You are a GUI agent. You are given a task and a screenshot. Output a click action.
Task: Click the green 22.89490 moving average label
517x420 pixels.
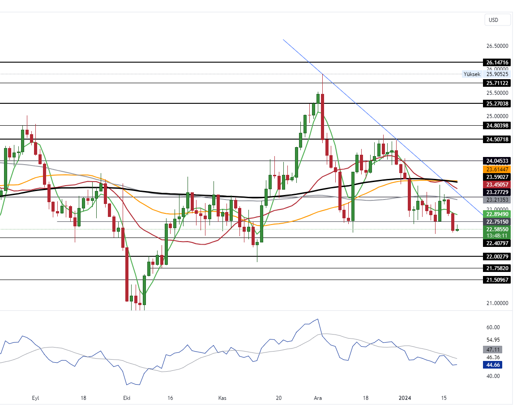[497, 214]
